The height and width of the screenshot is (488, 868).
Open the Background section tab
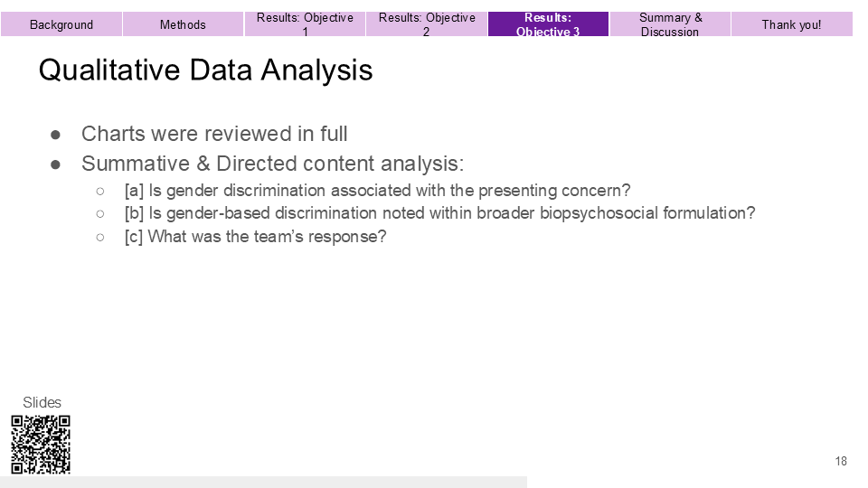[x=61, y=24]
